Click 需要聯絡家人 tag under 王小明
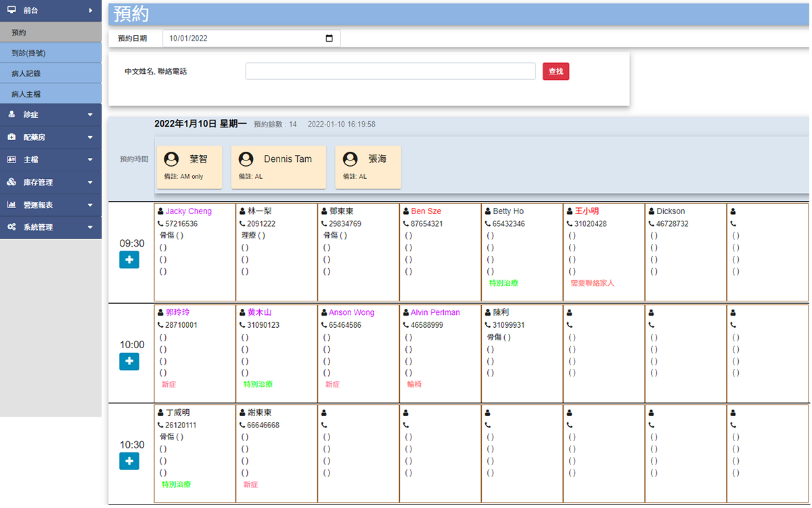 pos(593,283)
